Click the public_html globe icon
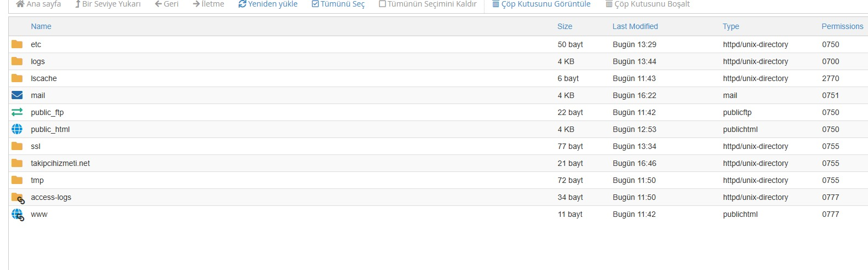 pos(17,129)
